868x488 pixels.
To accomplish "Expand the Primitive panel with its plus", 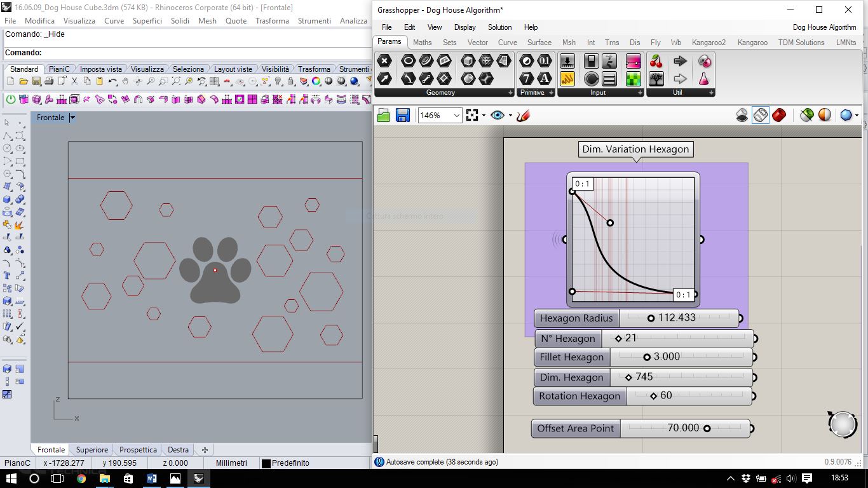I will (x=551, y=93).
